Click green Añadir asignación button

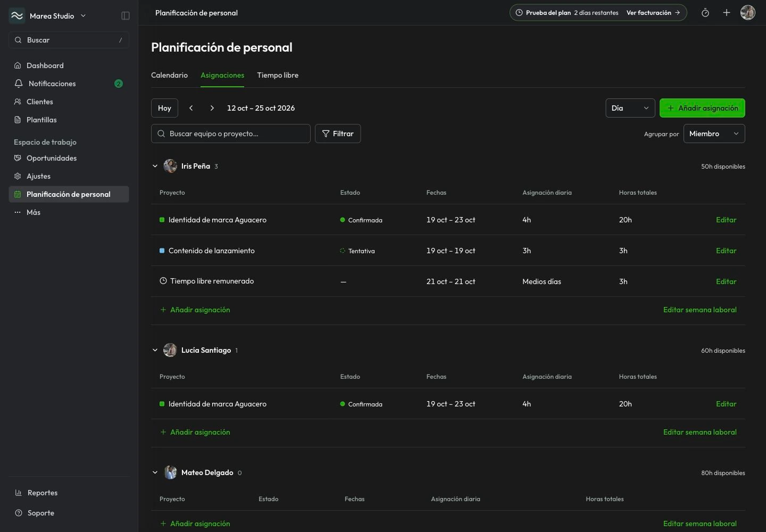click(x=702, y=108)
